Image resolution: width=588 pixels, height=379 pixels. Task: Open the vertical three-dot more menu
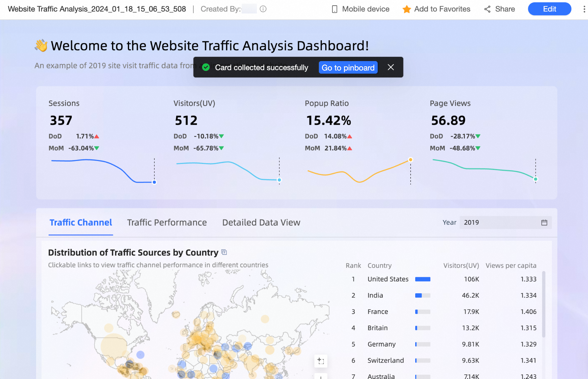(584, 9)
